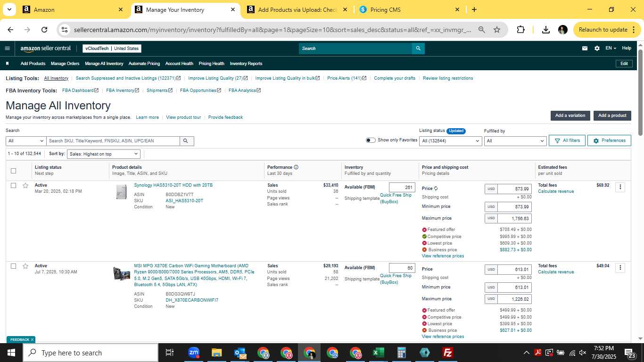The height and width of the screenshot is (362, 644).
Task: Click View reference prices in MSI row
Action: (443, 337)
